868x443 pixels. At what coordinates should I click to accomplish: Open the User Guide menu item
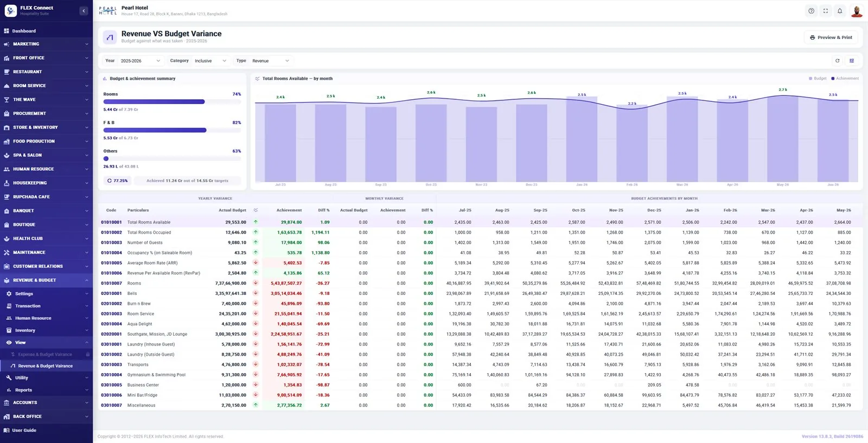(46, 431)
